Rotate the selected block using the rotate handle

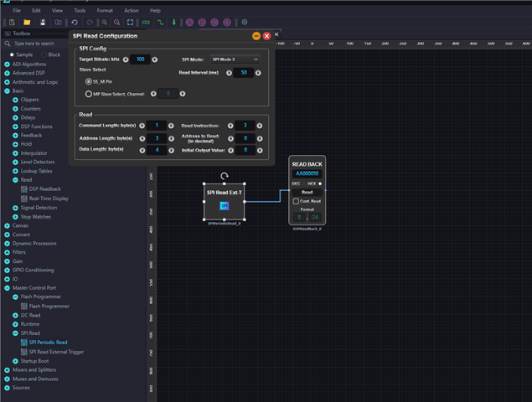click(225, 176)
